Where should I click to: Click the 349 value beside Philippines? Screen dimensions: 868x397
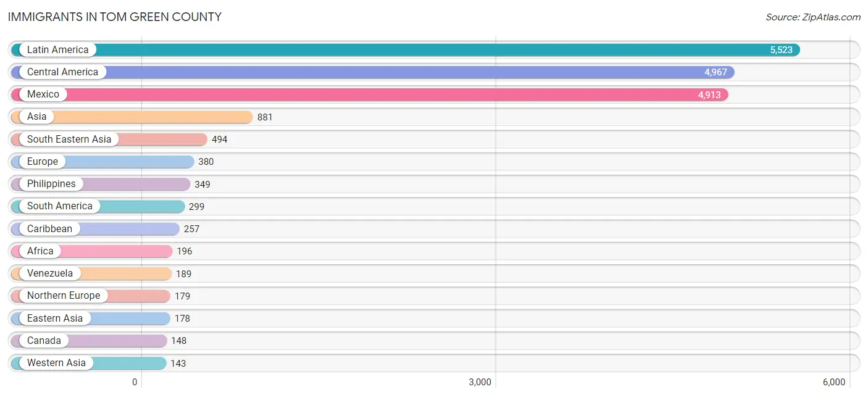(x=202, y=184)
